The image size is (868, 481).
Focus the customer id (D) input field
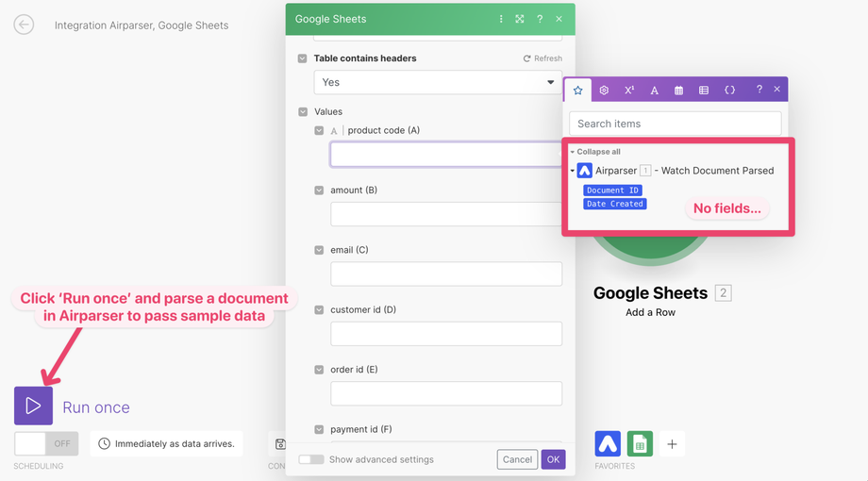pos(446,334)
